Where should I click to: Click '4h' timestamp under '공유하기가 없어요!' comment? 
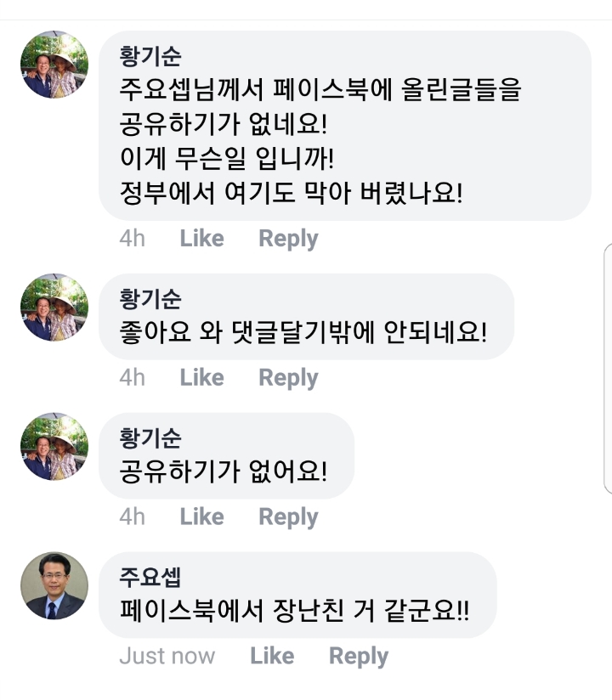(132, 517)
